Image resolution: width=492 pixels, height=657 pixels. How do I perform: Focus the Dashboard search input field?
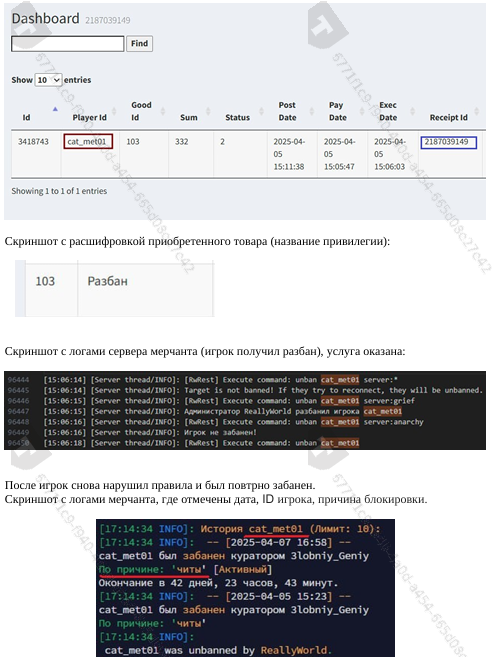(x=68, y=44)
